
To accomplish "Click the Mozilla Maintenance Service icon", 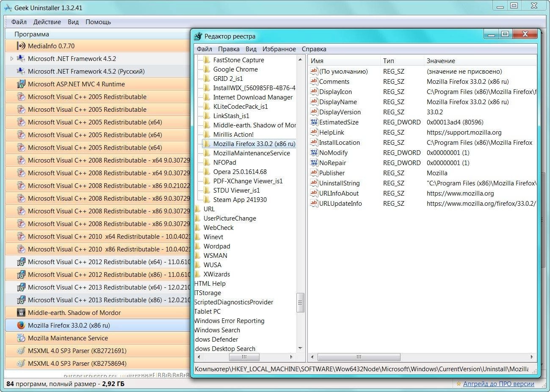I will [21, 338].
